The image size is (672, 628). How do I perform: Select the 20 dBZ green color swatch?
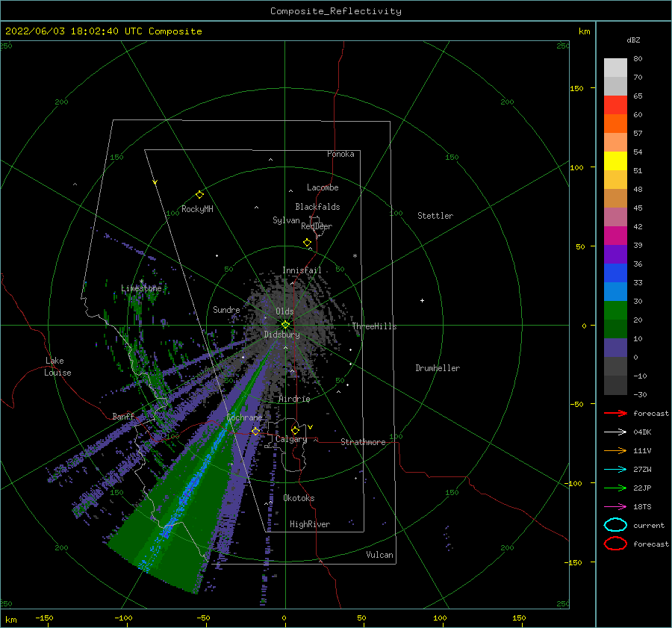(x=615, y=311)
